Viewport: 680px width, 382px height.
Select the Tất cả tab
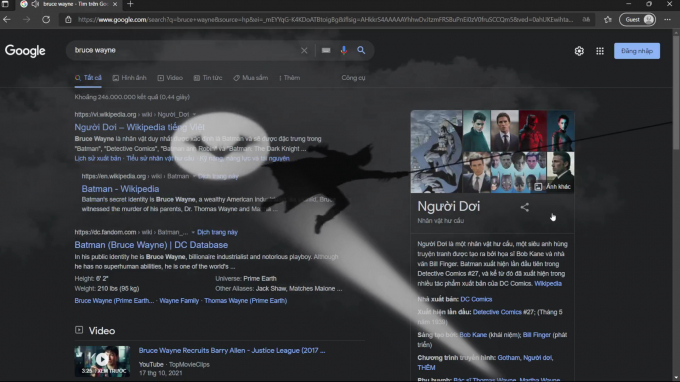88,78
